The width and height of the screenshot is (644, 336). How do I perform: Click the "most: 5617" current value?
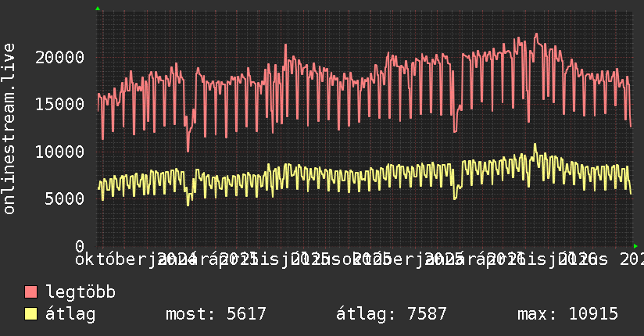[x=216, y=314]
